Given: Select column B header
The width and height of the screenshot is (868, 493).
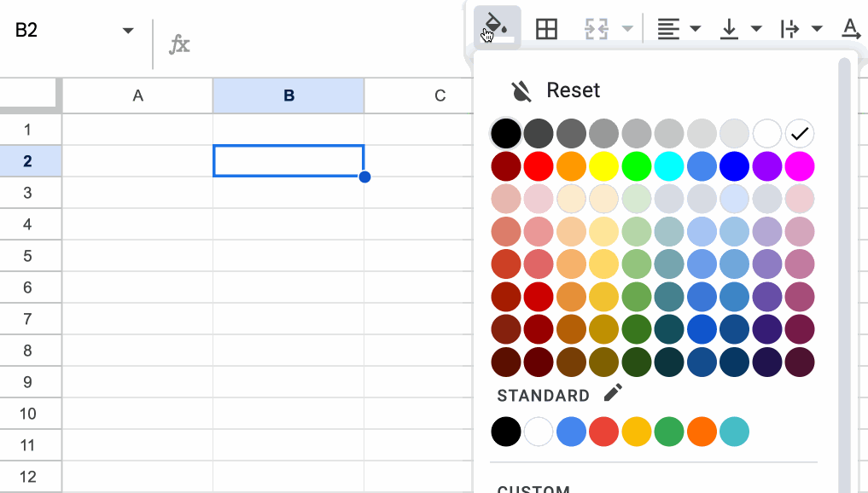Looking at the screenshot, I should click(x=288, y=96).
